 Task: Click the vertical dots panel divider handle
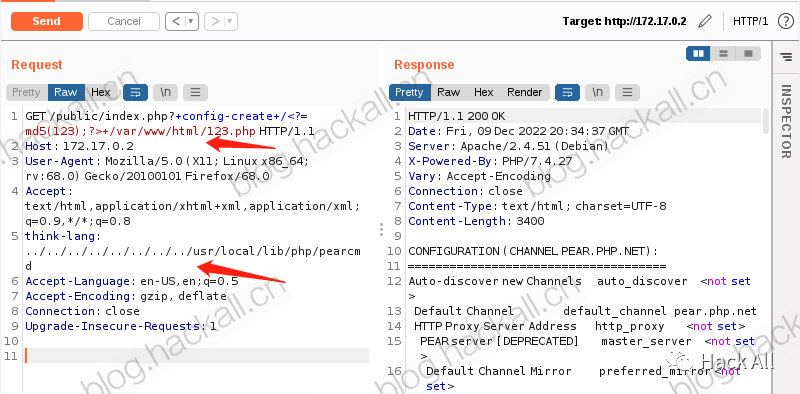click(381, 230)
